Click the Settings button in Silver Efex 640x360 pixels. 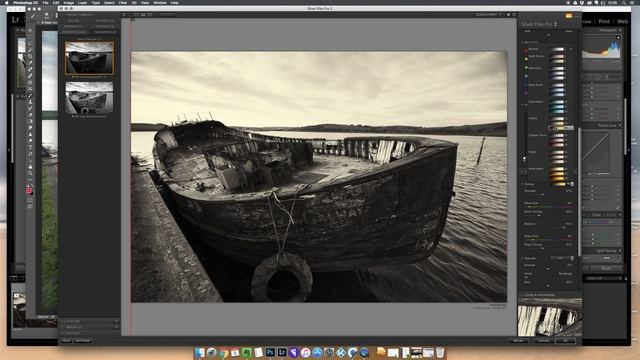click(83, 340)
